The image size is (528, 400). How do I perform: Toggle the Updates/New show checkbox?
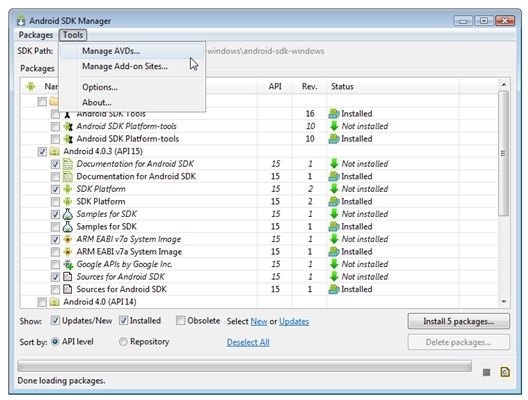coord(55,321)
